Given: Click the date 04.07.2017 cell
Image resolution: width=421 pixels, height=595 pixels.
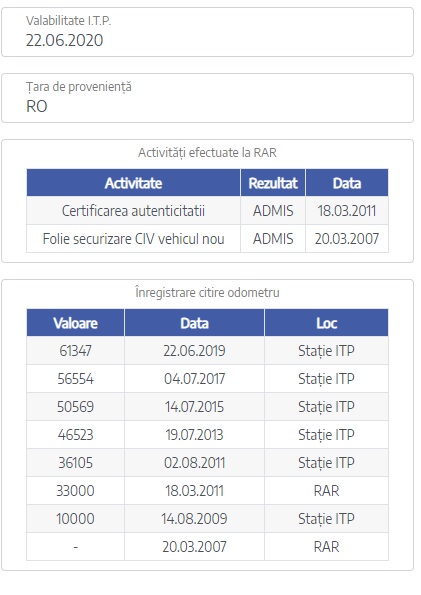Looking at the screenshot, I should click(x=194, y=379).
